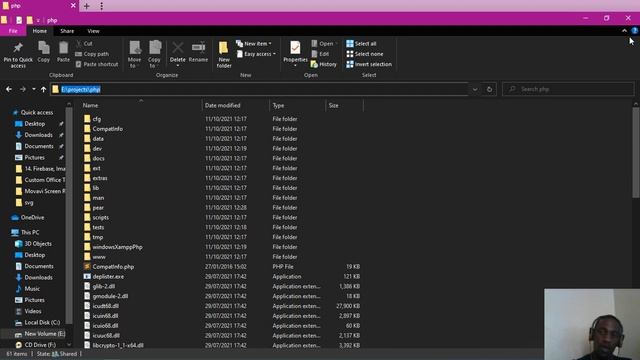Open the Properties icon

click(295, 48)
